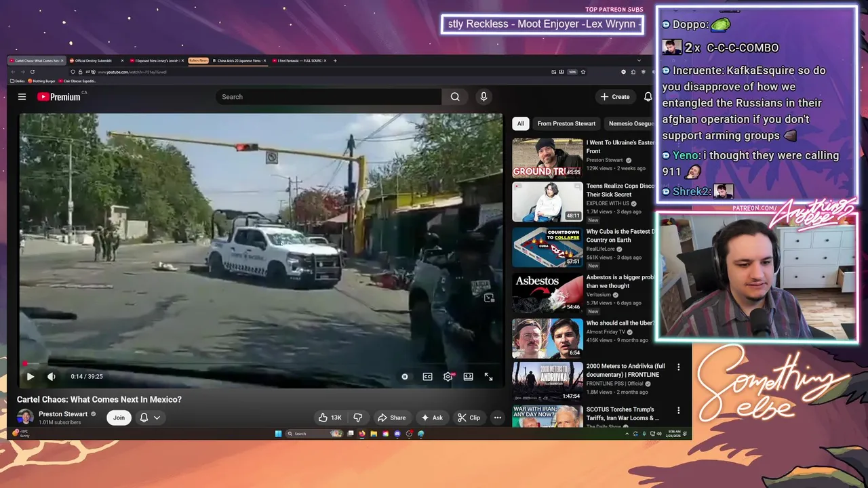Enter fullscreen on the video player

pyautogui.click(x=488, y=377)
